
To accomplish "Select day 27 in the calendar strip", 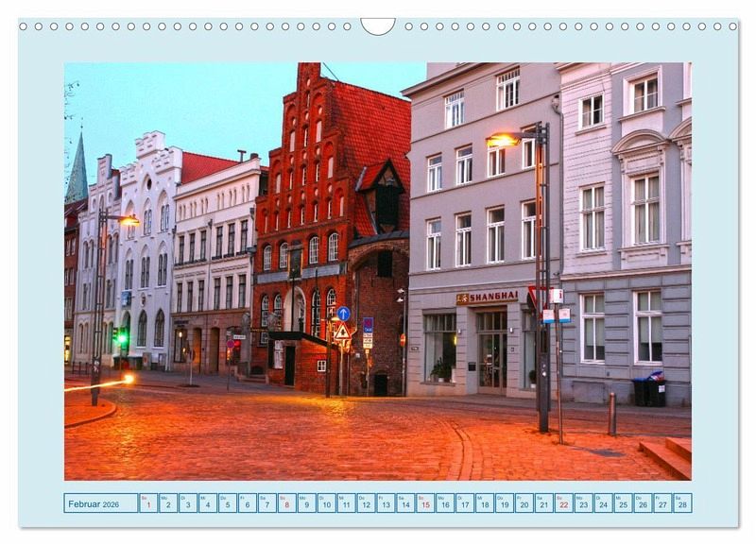I will 662,502.
